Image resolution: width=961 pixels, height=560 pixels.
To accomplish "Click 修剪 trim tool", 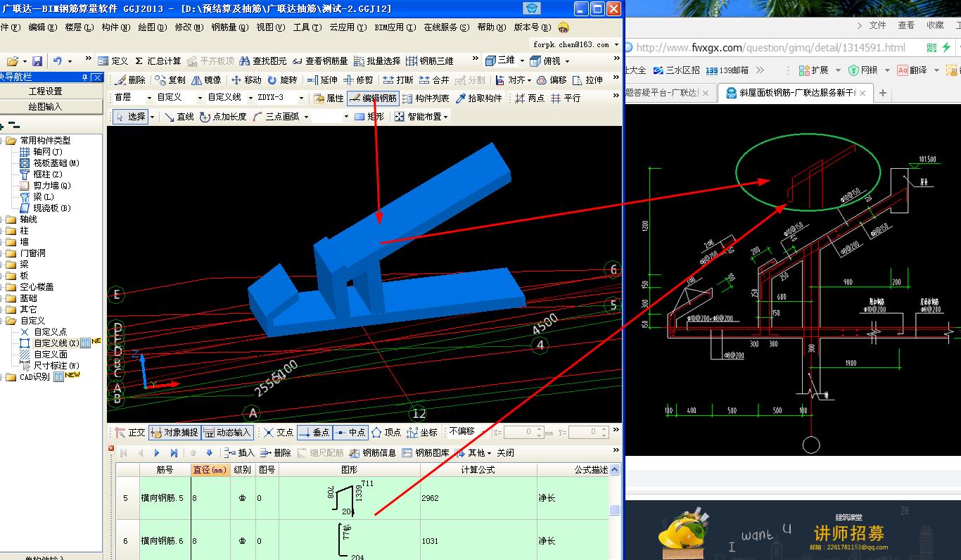I will tap(358, 80).
